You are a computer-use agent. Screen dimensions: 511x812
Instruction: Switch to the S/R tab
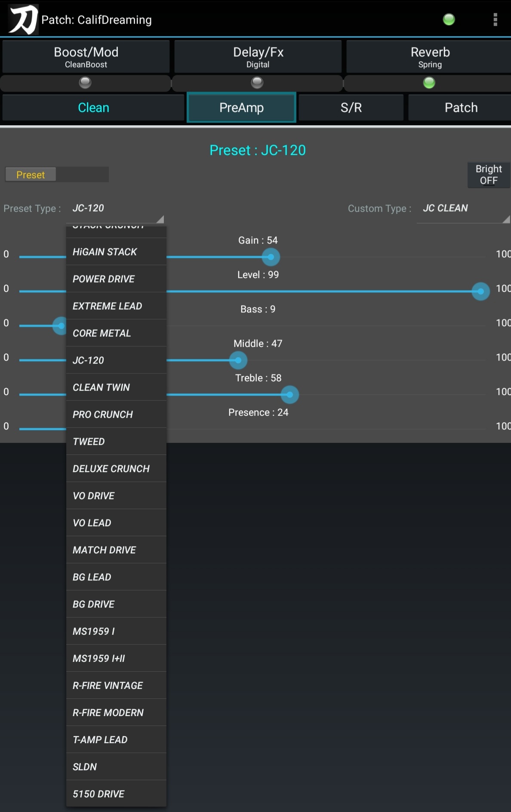tap(351, 108)
